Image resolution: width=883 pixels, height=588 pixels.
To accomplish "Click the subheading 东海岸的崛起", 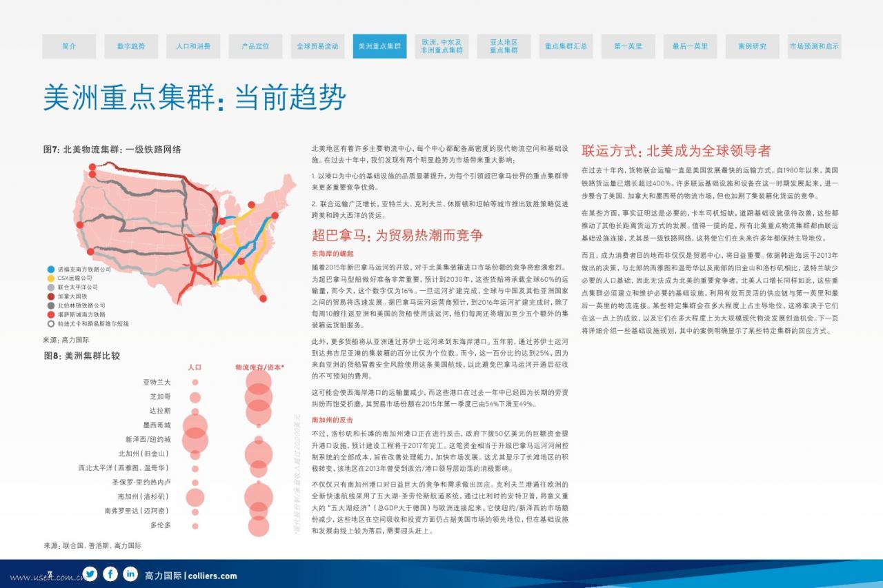I will coord(333,254).
